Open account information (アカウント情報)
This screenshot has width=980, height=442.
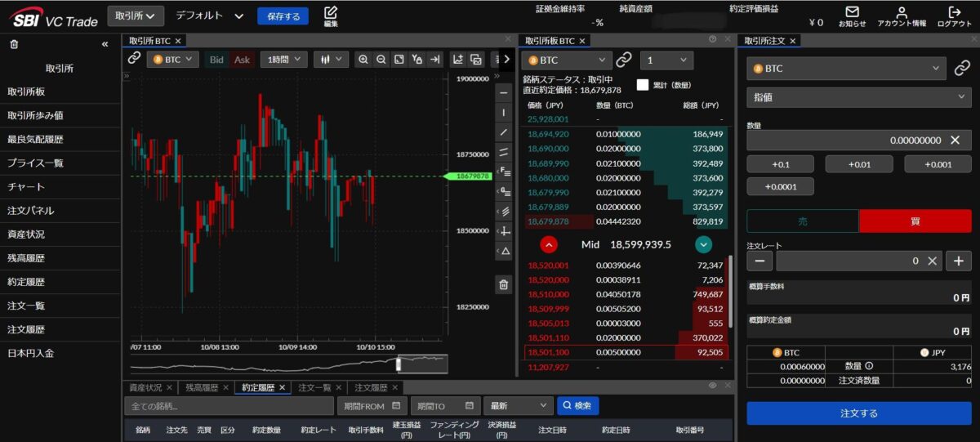pos(902,16)
